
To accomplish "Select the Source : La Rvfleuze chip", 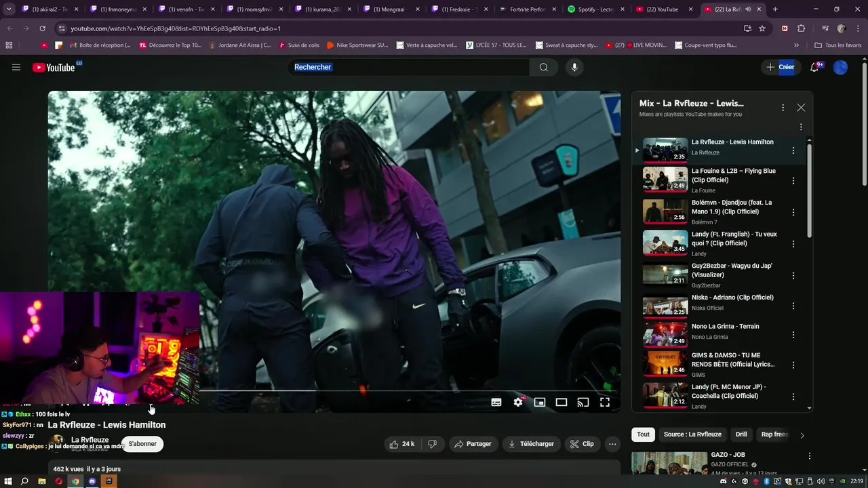I will coord(692,434).
